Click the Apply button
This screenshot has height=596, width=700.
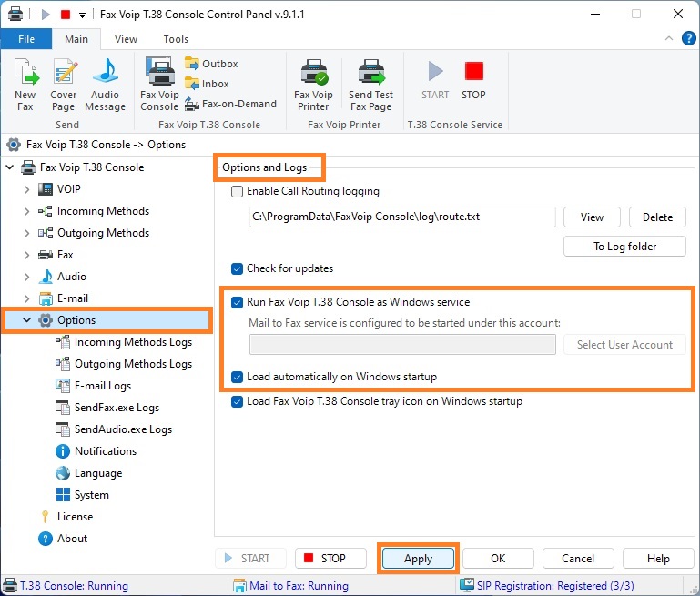point(419,559)
